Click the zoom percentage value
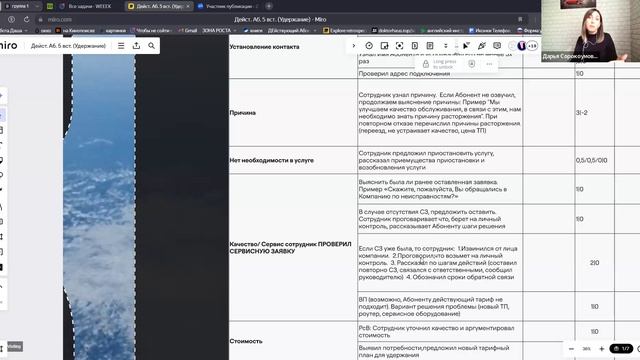This screenshot has height=360, width=640. coord(587,349)
